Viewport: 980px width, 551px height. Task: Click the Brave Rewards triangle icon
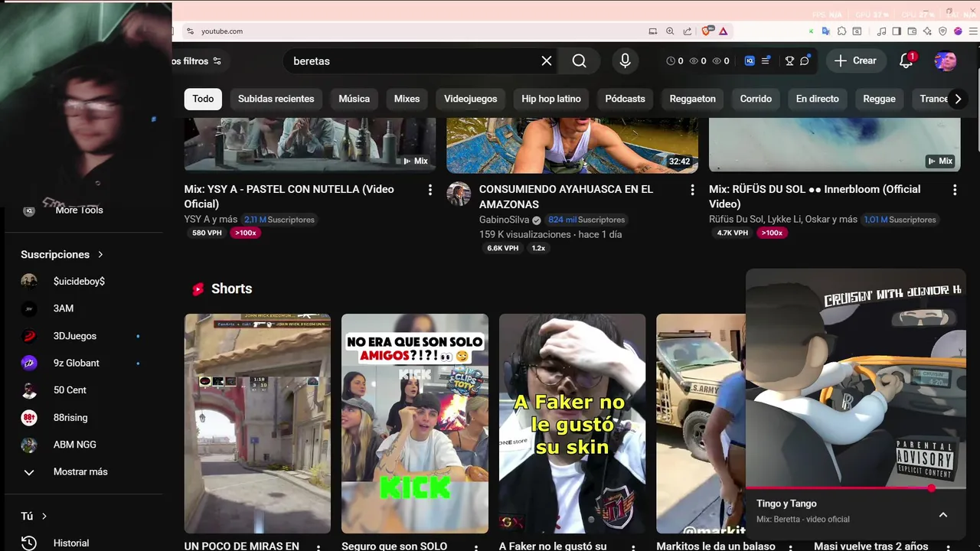point(723,31)
